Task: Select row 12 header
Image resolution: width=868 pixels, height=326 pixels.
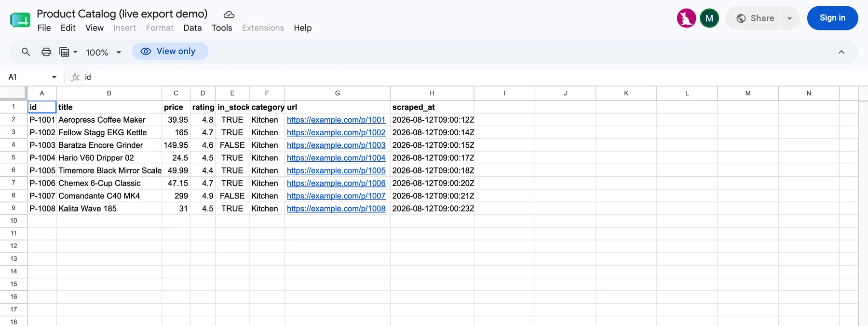Action: [14, 246]
